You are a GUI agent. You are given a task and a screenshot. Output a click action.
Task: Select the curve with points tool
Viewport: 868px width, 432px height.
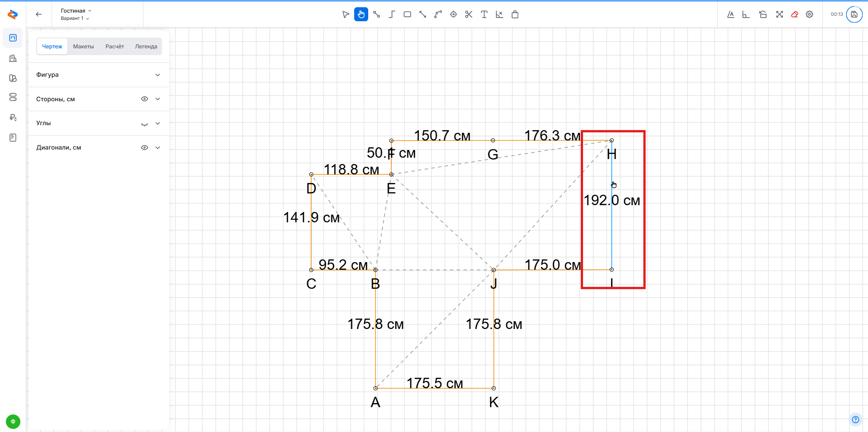click(438, 14)
